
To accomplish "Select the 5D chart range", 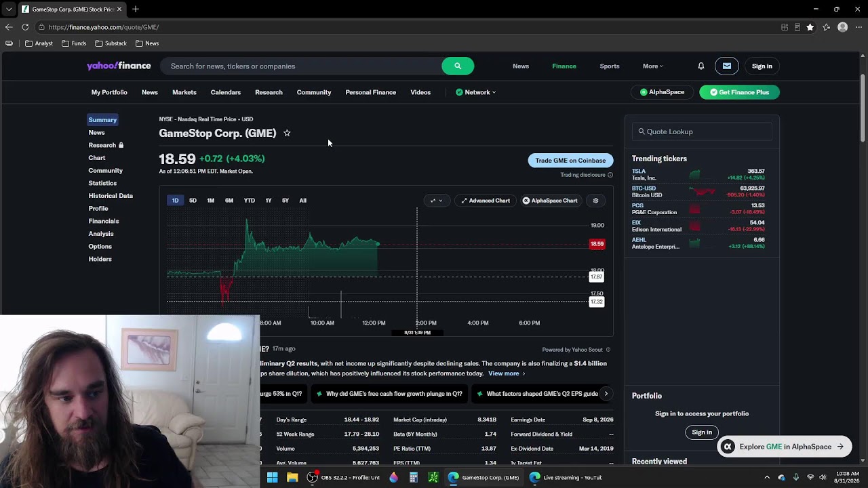I will [x=193, y=201].
